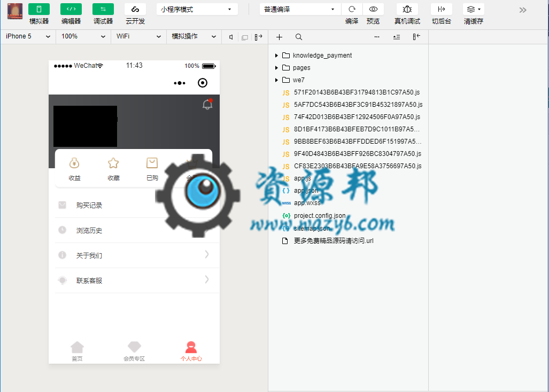Viewport: 549px width, 392px height.
Task: Click the chevron on the 联系客服 row
Action: (207, 279)
